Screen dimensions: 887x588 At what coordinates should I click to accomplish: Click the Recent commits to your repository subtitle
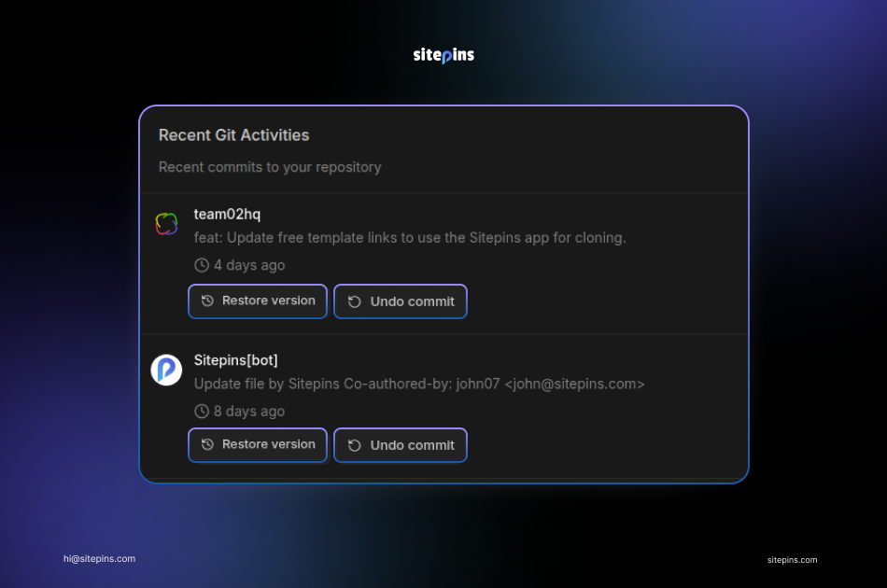pos(270,167)
